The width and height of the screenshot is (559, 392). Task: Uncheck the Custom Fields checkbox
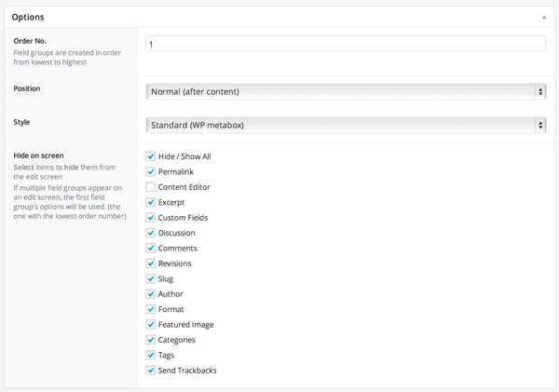150,218
